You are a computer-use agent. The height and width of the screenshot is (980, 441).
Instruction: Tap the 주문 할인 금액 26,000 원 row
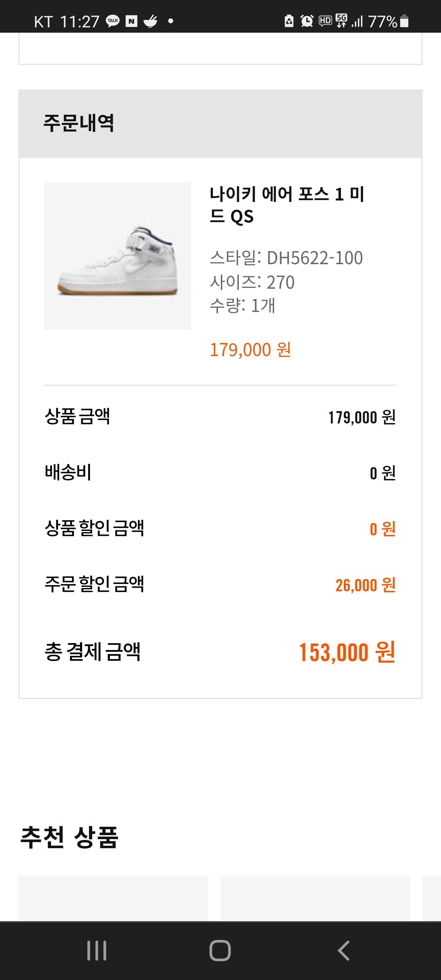pos(220,584)
